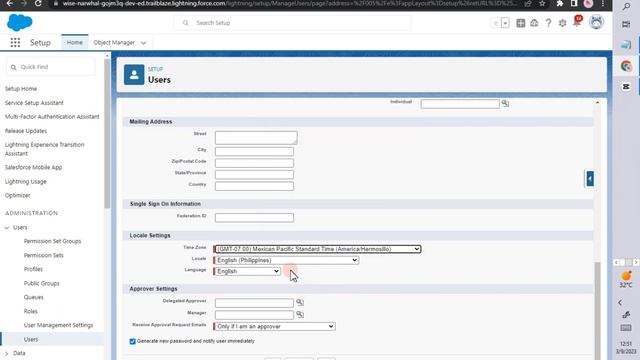
Task: Click the Manager input field
Action: (x=254, y=315)
